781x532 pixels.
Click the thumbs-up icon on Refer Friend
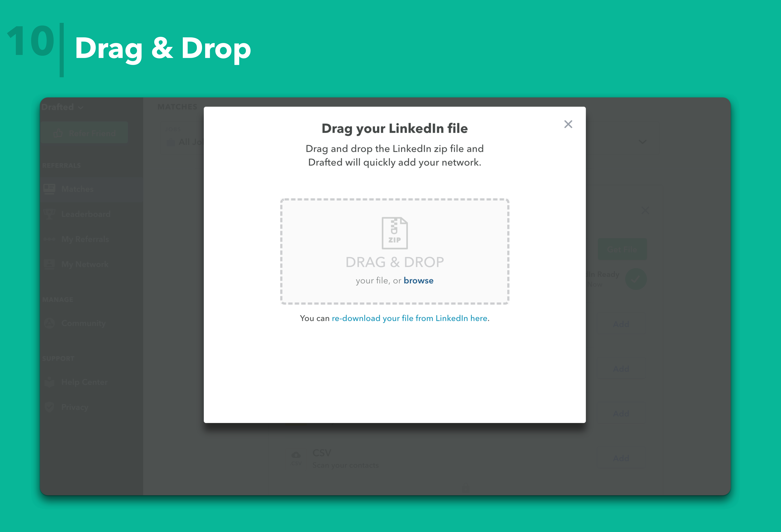pyautogui.click(x=58, y=133)
